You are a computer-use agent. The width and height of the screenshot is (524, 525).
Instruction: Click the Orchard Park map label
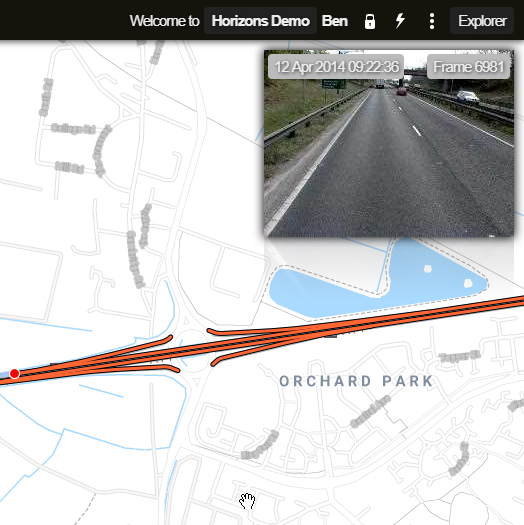tap(356, 381)
